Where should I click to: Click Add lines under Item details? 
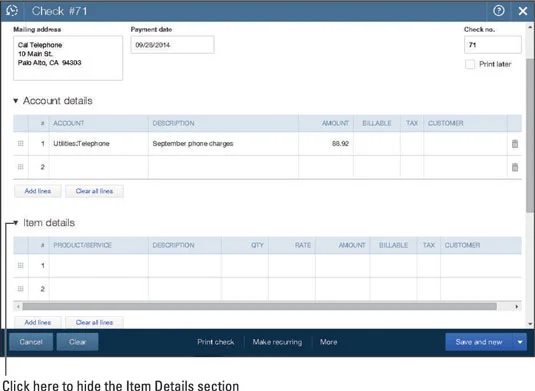38,322
